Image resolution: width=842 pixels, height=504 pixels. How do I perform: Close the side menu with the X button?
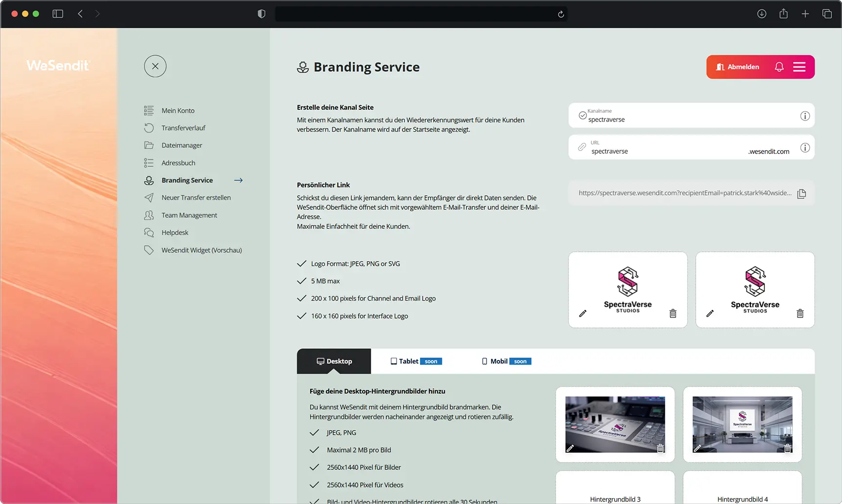(155, 66)
